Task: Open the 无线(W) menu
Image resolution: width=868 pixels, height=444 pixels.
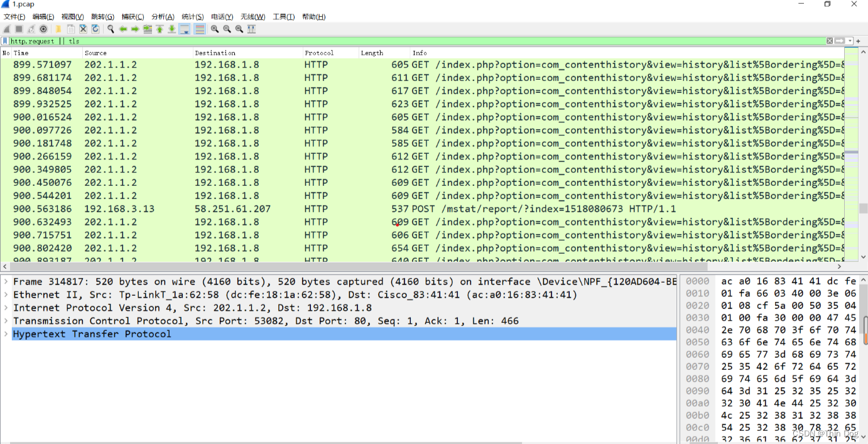Action: (x=252, y=17)
